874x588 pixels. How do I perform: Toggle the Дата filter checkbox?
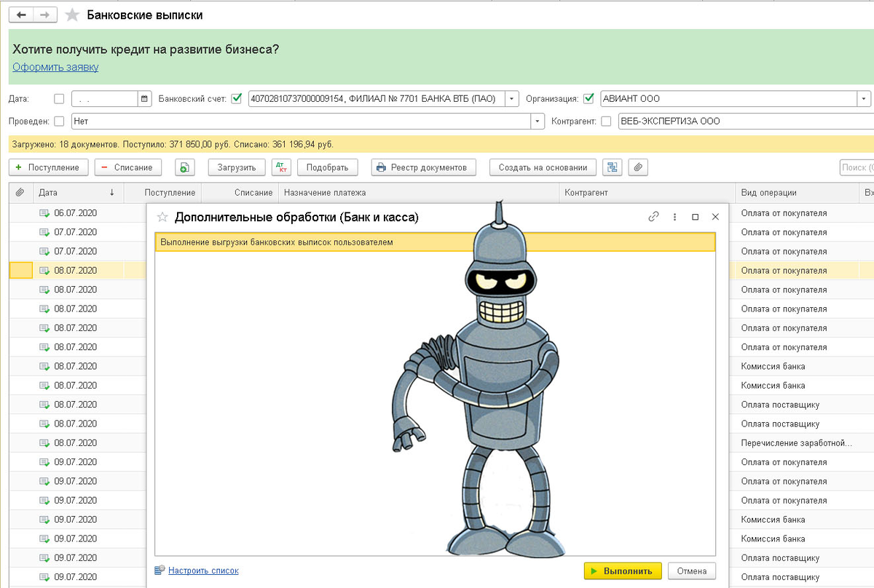[x=59, y=99]
